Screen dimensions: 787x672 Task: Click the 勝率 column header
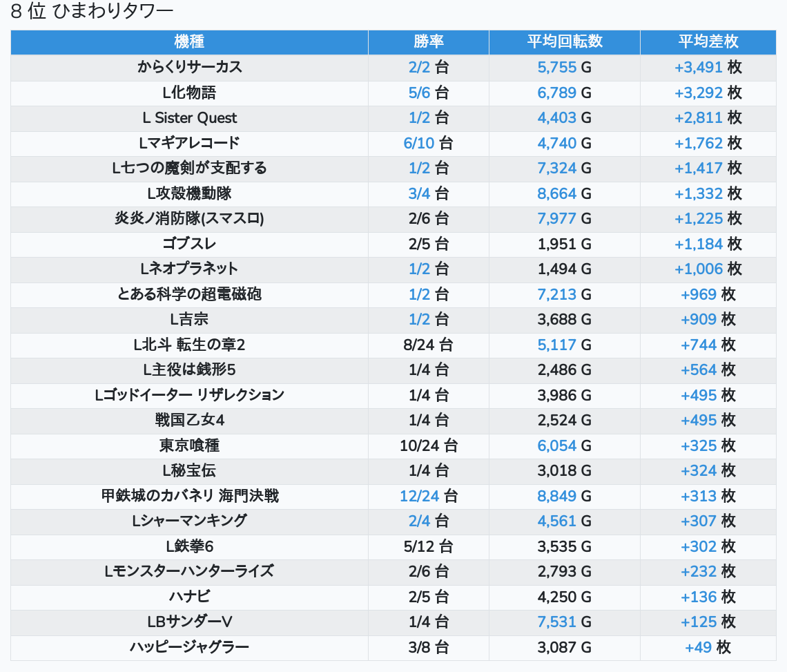428,41
